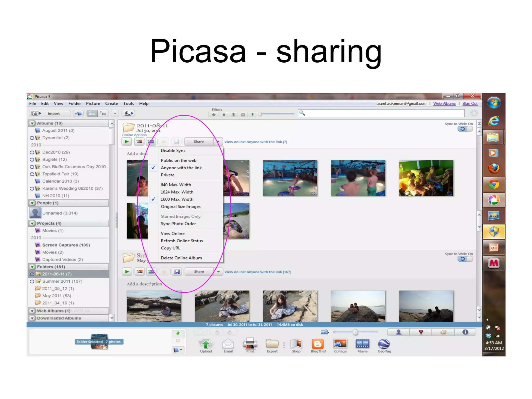Collapse the Projects (4) section

(x=32, y=223)
